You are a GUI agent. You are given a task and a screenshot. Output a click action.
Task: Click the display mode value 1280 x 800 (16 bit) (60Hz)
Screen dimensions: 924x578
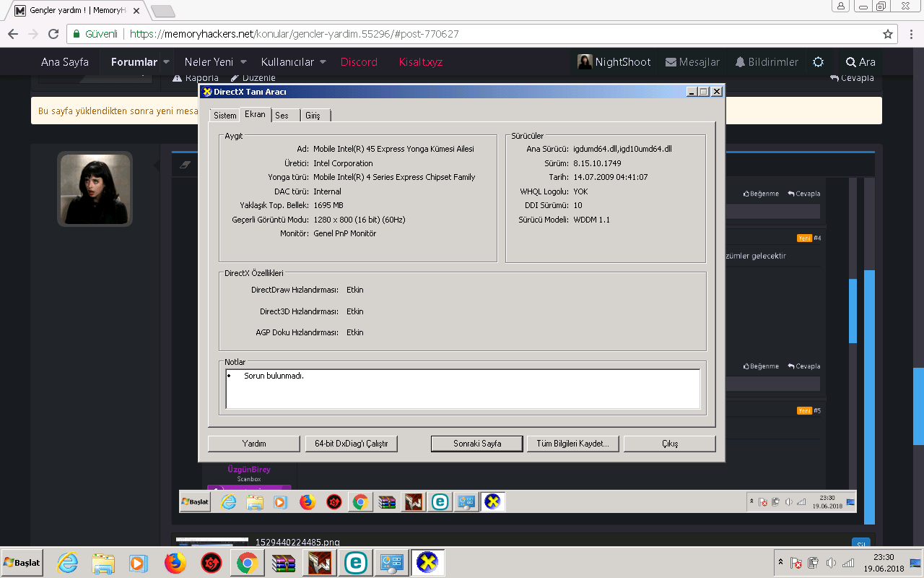(x=359, y=220)
